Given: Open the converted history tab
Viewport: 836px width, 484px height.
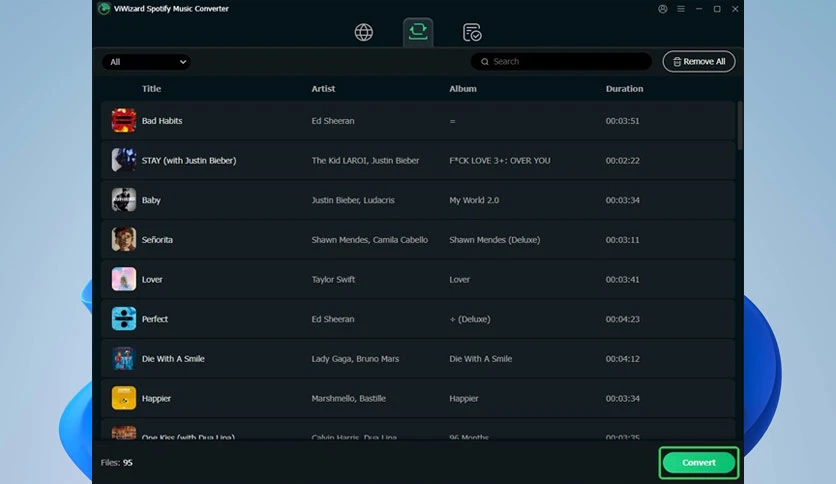Looking at the screenshot, I should (x=472, y=33).
